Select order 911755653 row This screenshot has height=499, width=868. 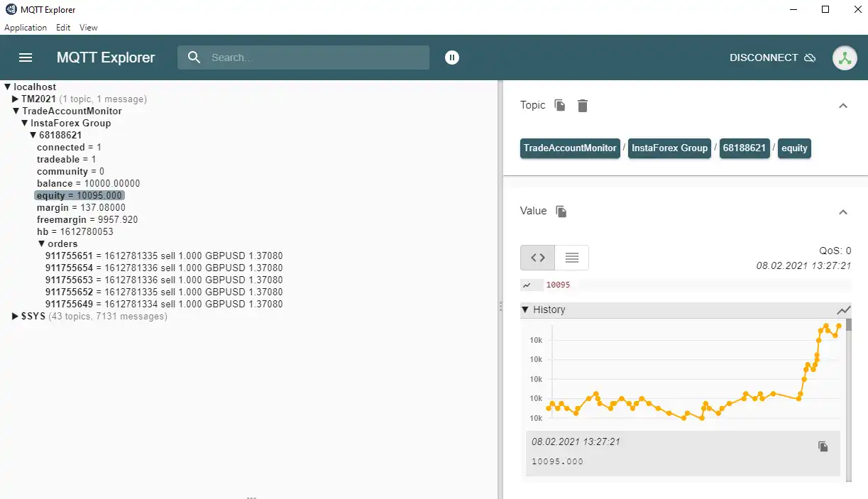(164, 280)
